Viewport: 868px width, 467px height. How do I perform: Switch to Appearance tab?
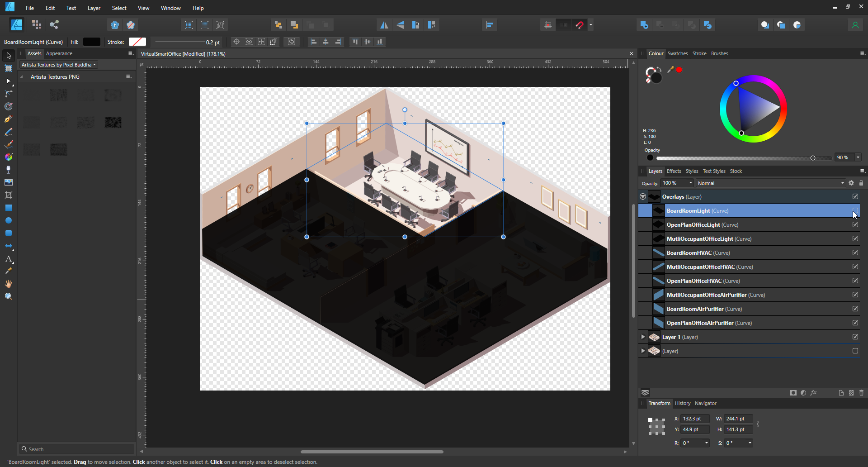(59, 53)
